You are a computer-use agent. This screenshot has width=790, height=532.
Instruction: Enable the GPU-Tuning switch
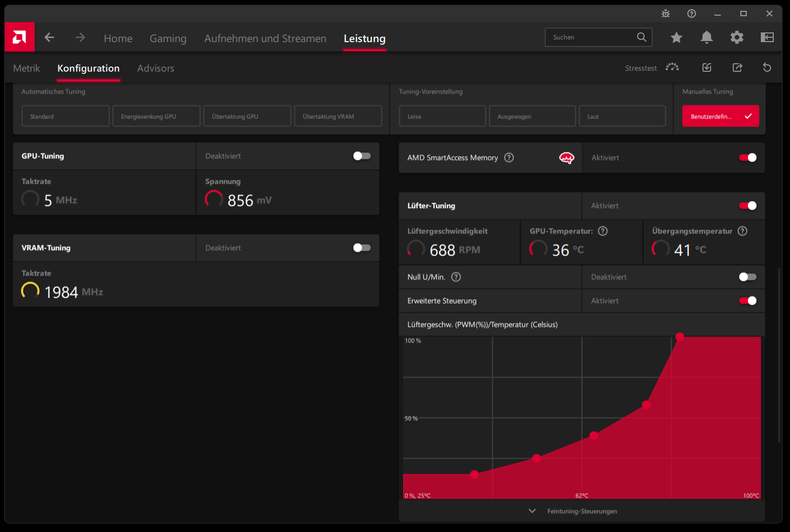(x=362, y=156)
